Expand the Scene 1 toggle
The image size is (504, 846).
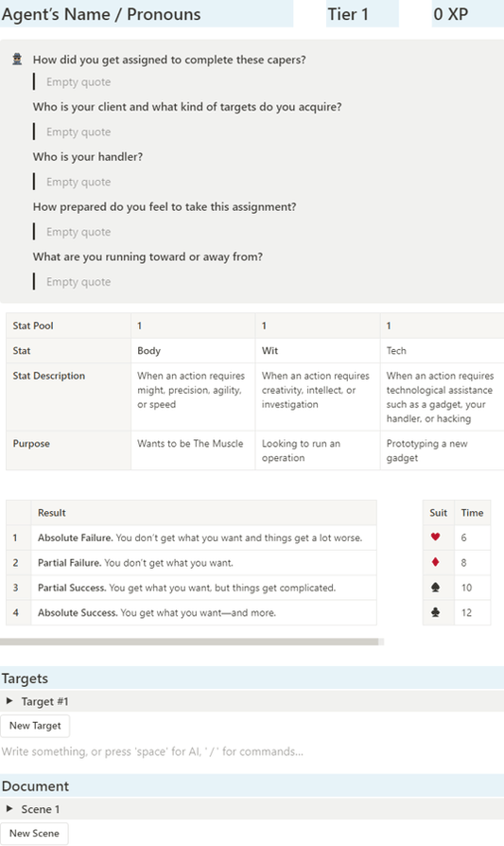(x=9, y=809)
